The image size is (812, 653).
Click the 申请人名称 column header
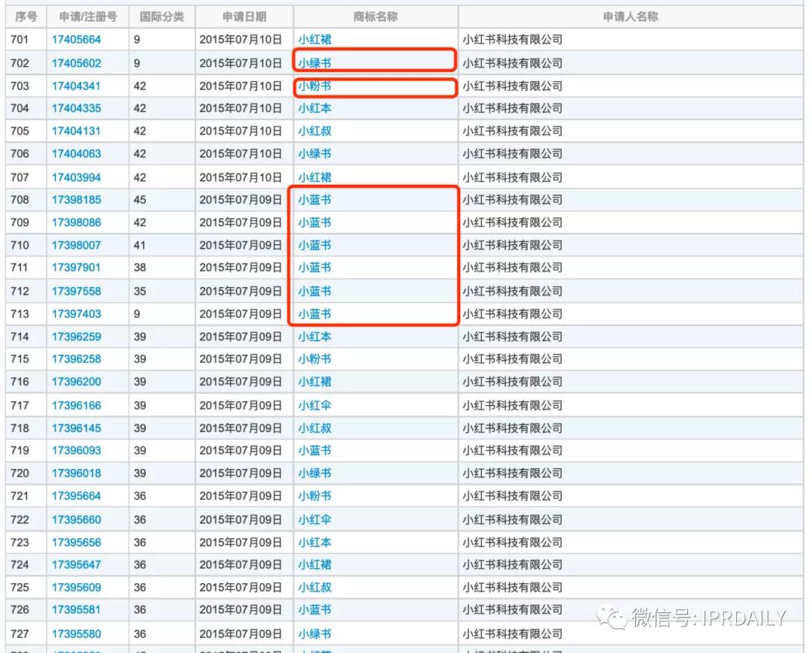click(x=630, y=17)
